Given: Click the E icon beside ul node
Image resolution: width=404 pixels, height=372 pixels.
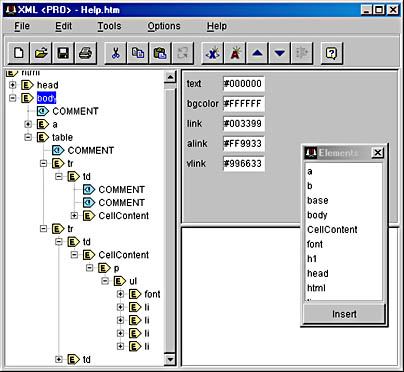Looking at the screenshot, I should point(120,281).
